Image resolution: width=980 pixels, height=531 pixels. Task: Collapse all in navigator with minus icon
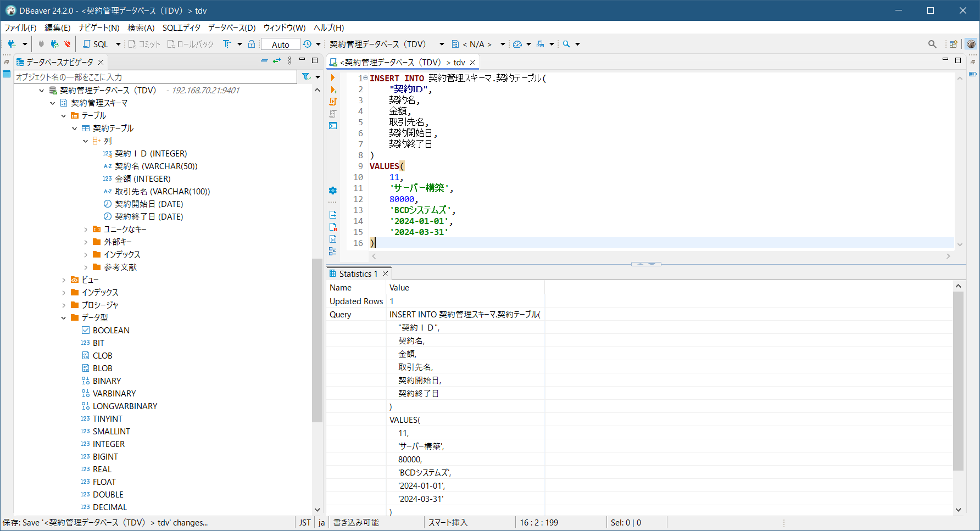point(264,60)
